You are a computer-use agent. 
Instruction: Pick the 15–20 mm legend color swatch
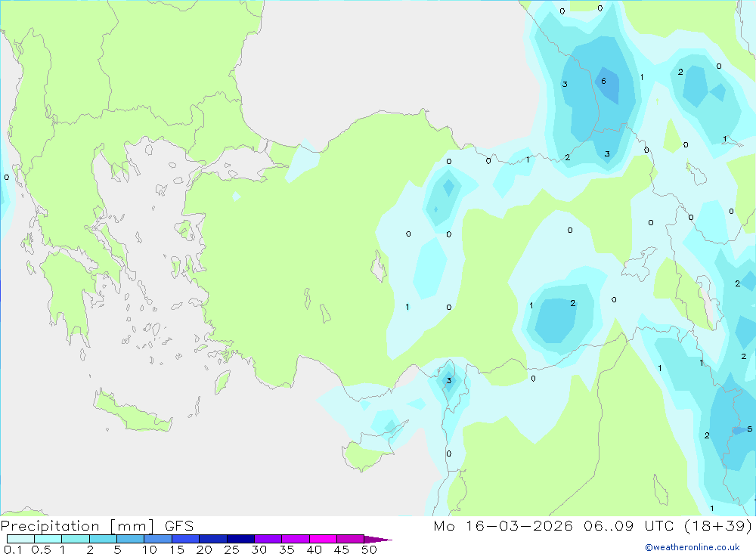[x=186, y=539]
